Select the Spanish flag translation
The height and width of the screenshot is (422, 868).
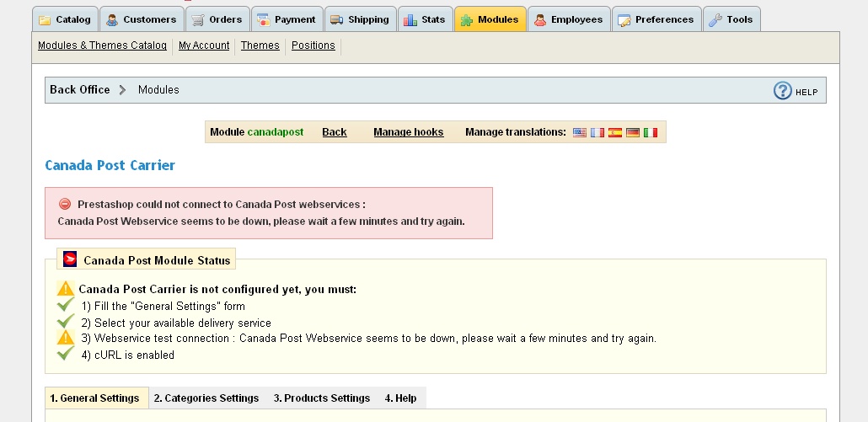pyautogui.click(x=615, y=133)
